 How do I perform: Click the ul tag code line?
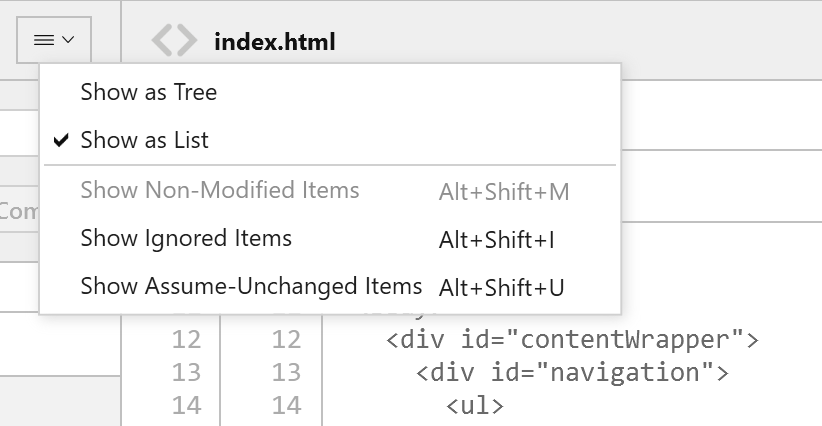coord(474,405)
